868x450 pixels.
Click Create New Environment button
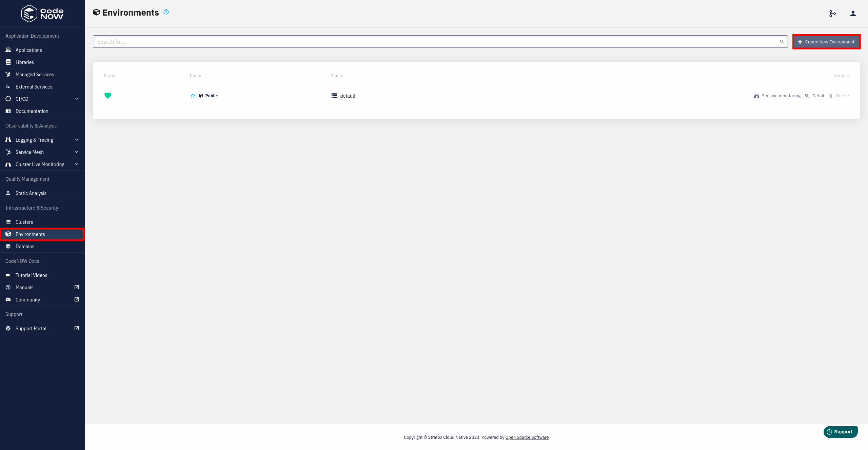point(826,42)
